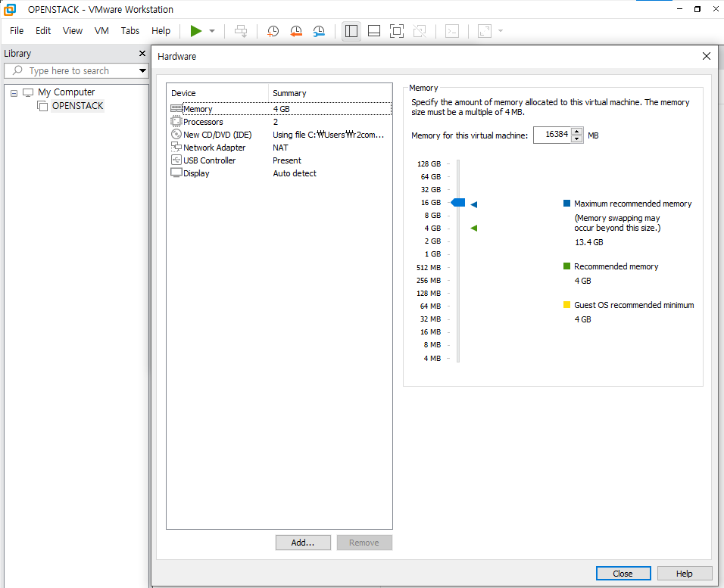The image size is (724, 588).
Task: Select My Computer in the library
Action: [67, 92]
